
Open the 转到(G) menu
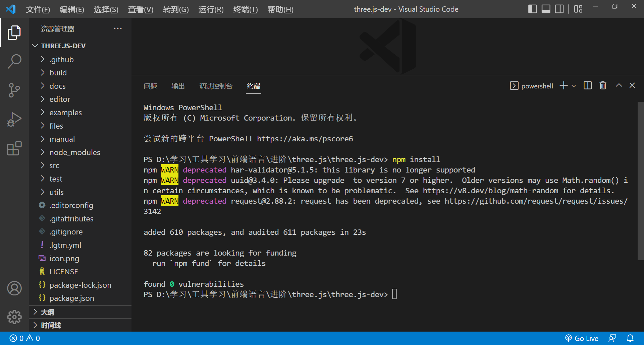176,9
